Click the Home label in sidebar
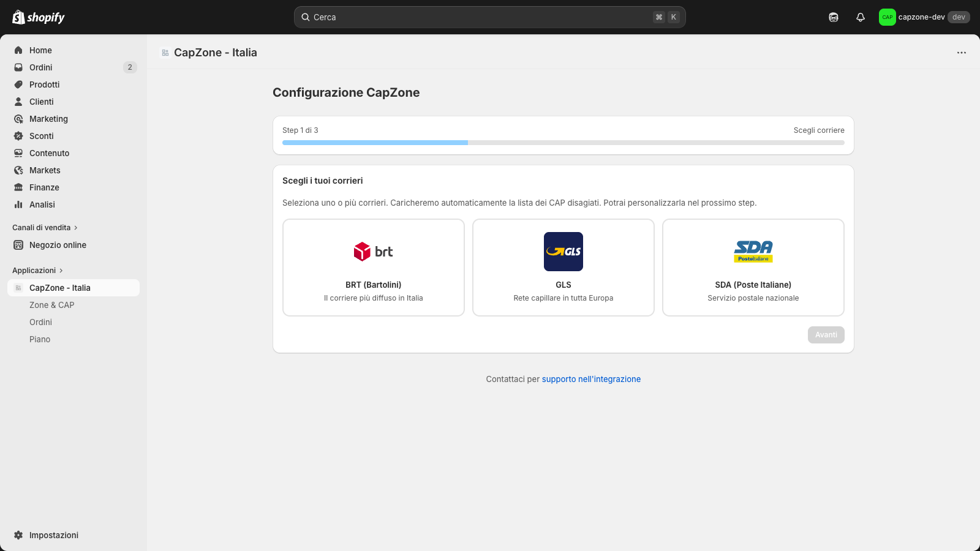The image size is (980, 551). pyautogui.click(x=40, y=50)
